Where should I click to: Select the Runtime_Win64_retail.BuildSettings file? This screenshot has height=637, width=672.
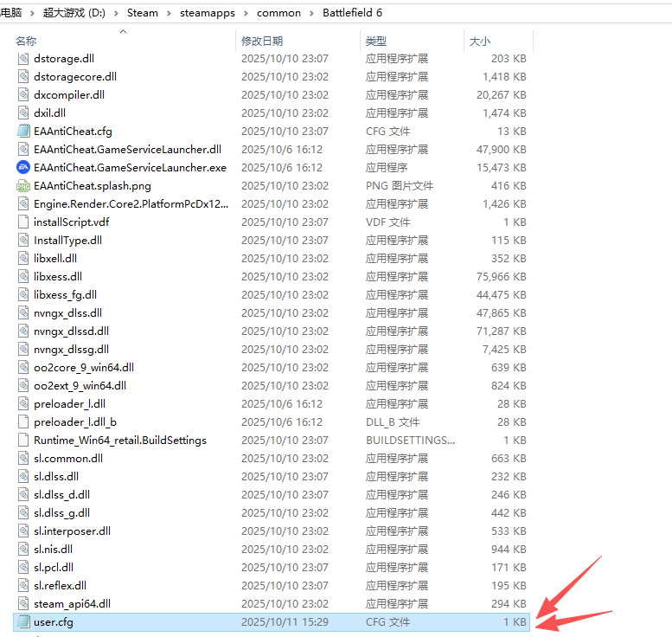click(x=119, y=440)
